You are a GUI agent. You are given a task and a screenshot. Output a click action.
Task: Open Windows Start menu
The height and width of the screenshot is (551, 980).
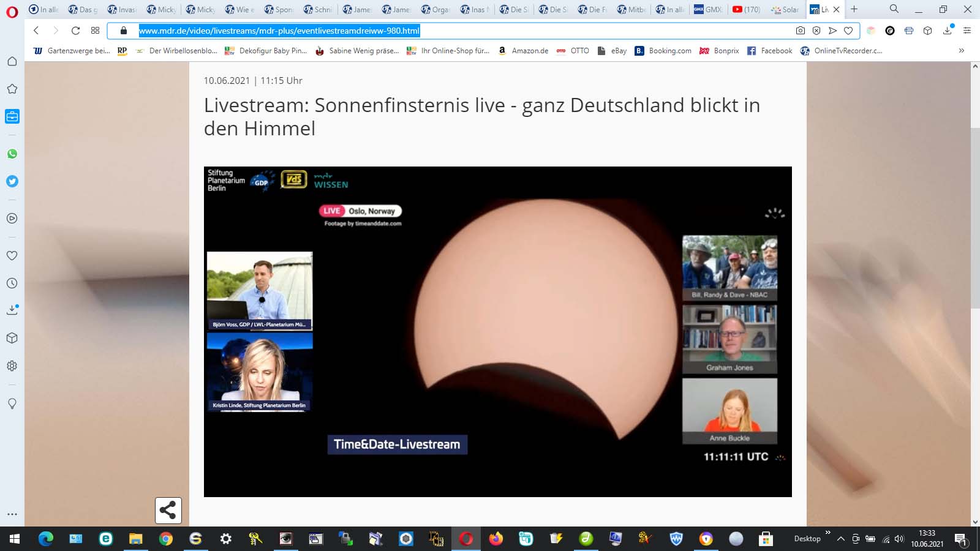(15, 539)
